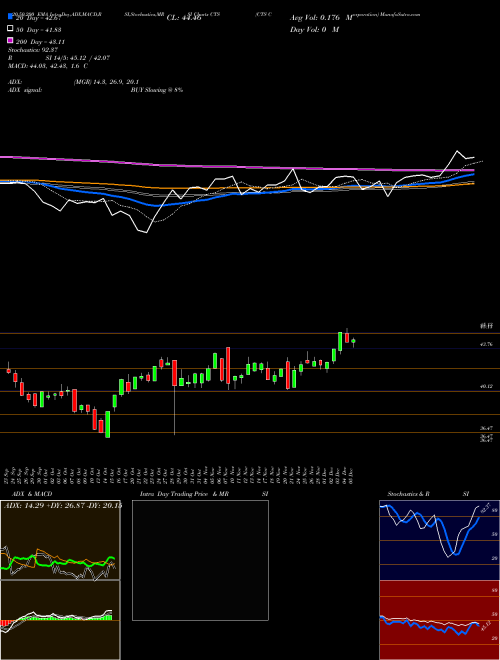Click the 'SI 14/3: 45.12 / 42.07' value
500x660 pixels.
point(78,58)
